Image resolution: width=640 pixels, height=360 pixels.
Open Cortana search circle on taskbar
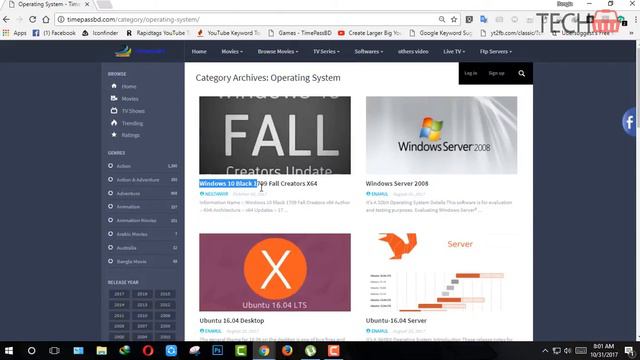pyautogui.click(x=31, y=351)
